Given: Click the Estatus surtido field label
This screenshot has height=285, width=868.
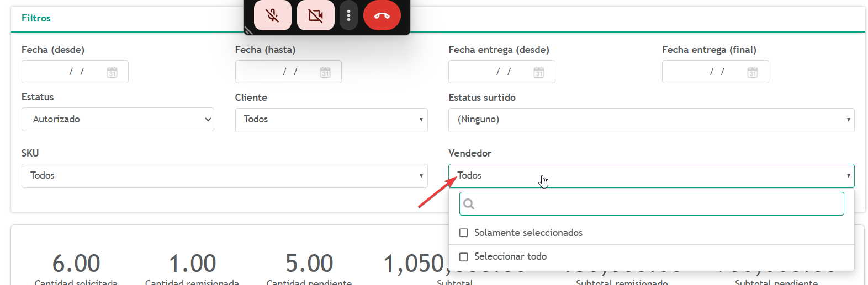Looking at the screenshot, I should [482, 98].
